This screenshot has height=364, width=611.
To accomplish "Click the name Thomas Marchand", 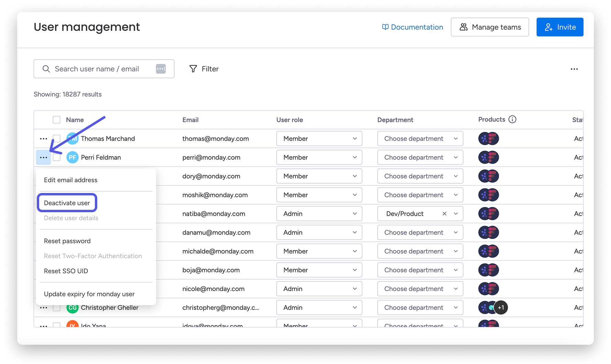I will tap(108, 139).
